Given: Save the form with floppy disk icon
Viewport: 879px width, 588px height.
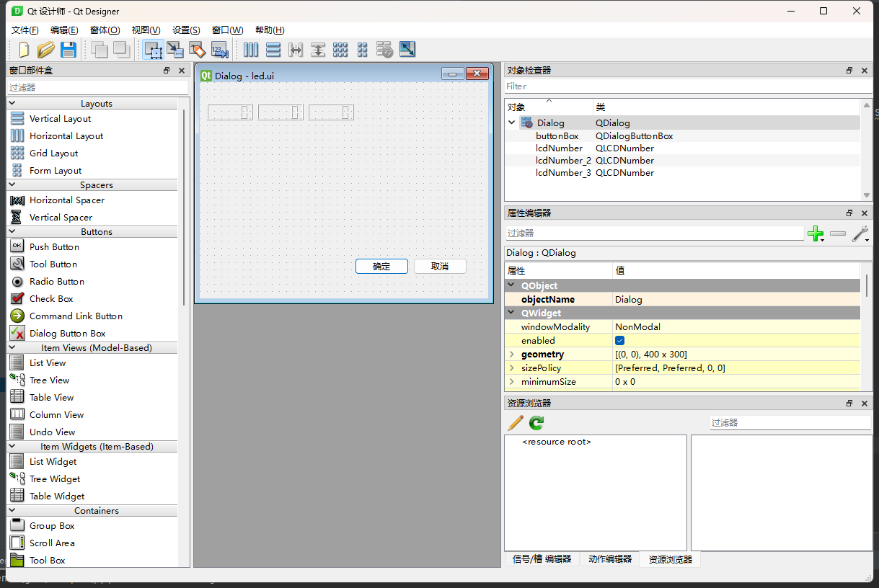Looking at the screenshot, I should tap(69, 50).
